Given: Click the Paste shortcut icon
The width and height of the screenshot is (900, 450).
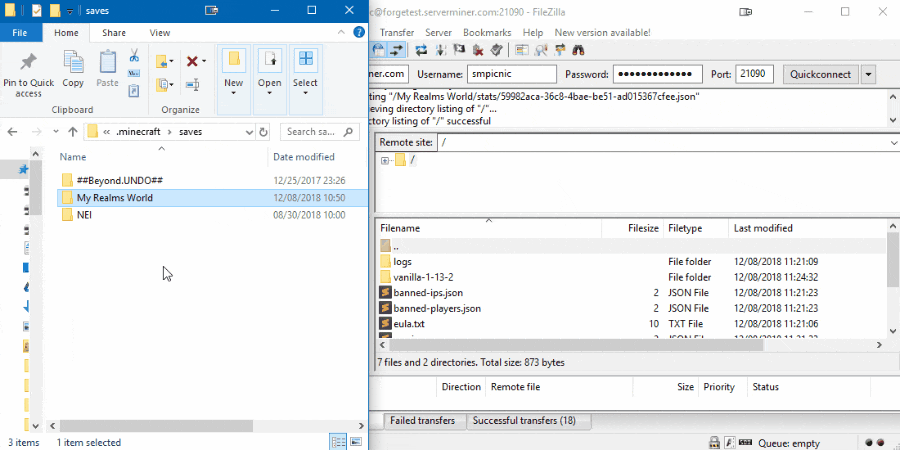Looking at the screenshot, I should point(134,91).
